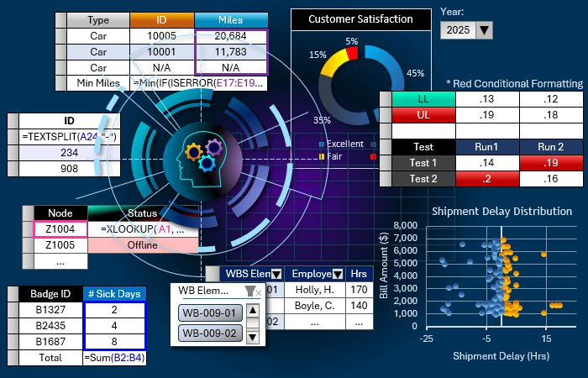588x378 pixels.
Task: Click the yellow Fair legend marker
Action: coord(322,156)
